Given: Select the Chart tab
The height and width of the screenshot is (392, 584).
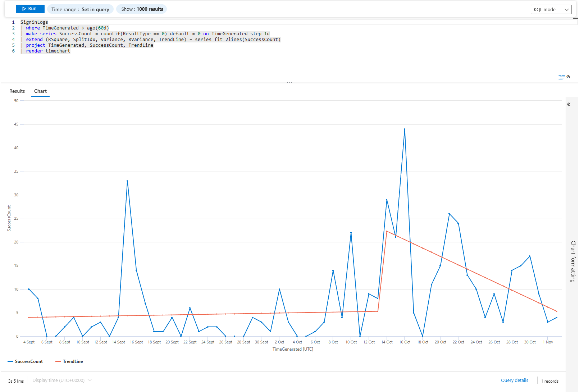Looking at the screenshot, I should [x=40, y=91].
